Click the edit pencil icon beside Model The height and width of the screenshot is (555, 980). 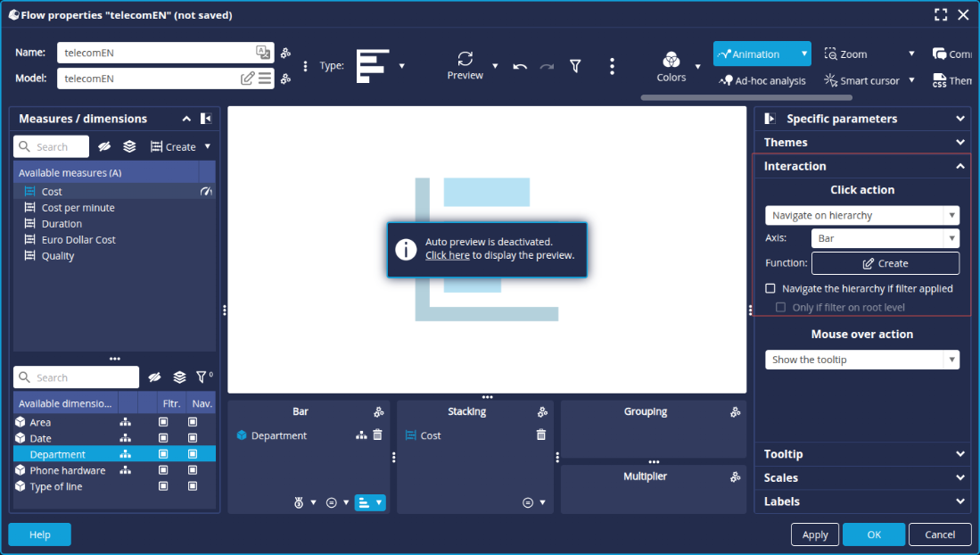pyautogui.click(x=248, y=79)
